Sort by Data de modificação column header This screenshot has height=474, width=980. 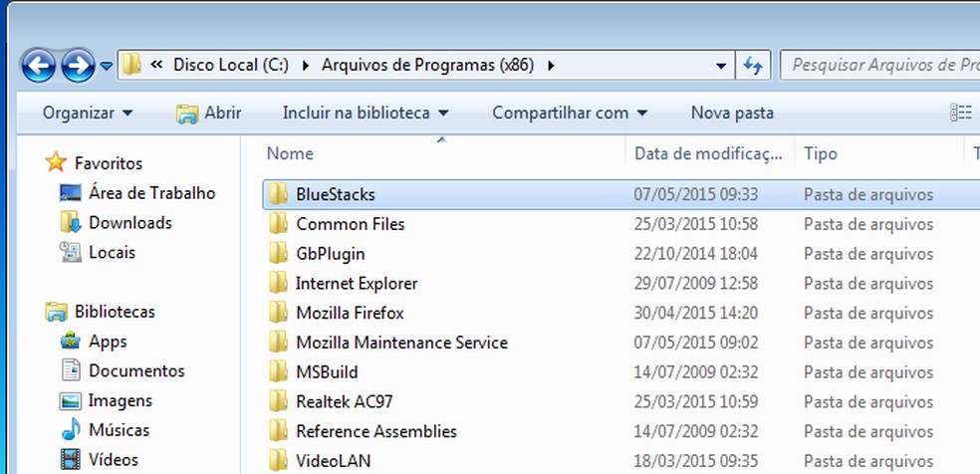click(708, 153)
